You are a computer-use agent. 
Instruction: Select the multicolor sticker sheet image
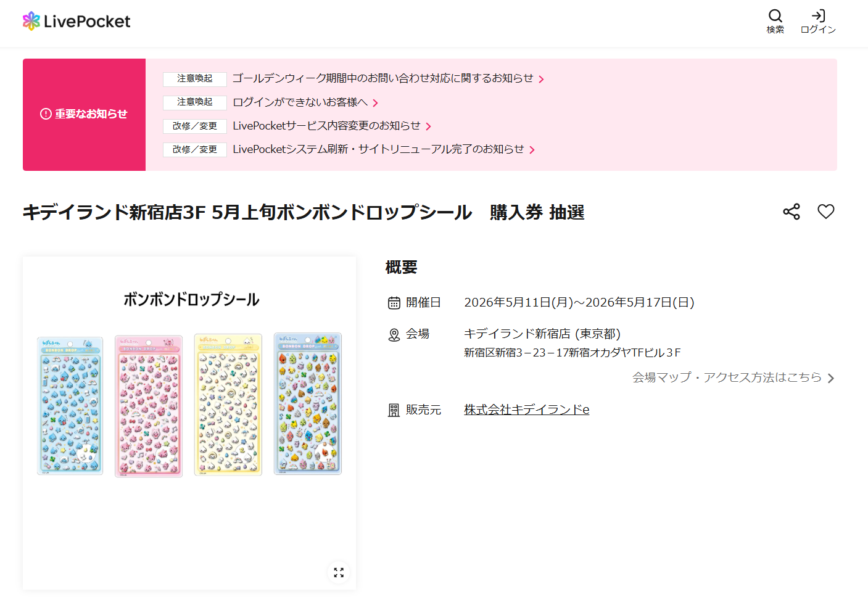tap(308, 404)
